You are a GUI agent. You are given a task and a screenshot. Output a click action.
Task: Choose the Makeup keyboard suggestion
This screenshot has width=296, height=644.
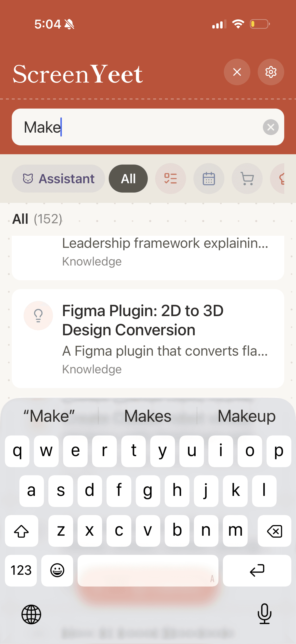(x=246, y=416)
